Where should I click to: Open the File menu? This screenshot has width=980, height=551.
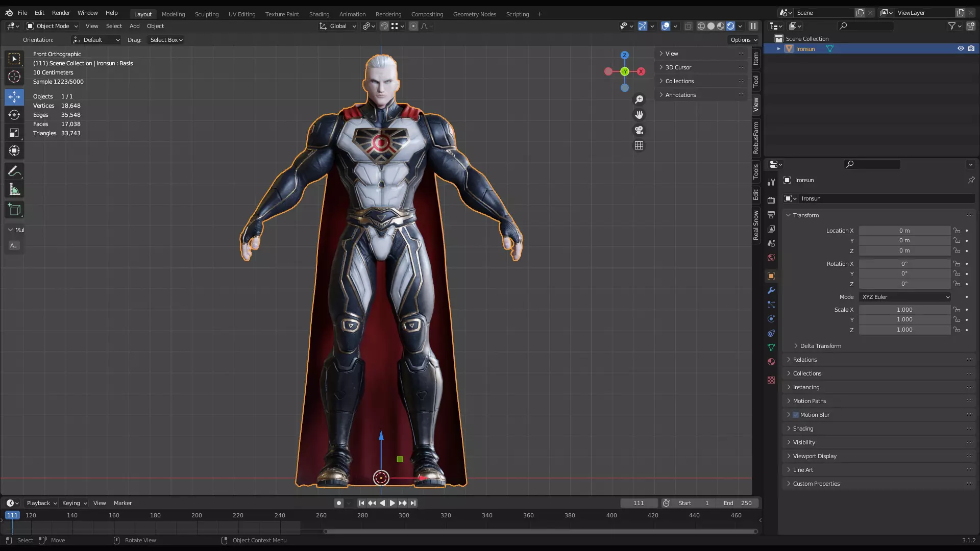22,13
